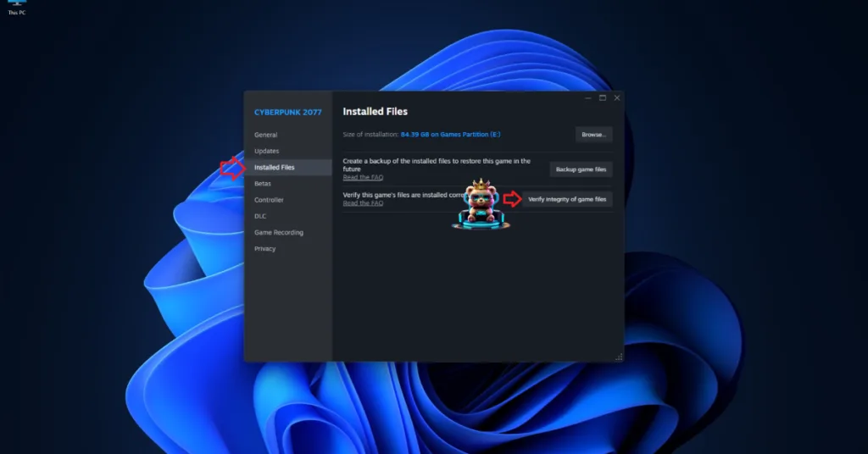868x454 pixels.
Task: Select Game Recording in the sidebar
Action: pos(288,232)
